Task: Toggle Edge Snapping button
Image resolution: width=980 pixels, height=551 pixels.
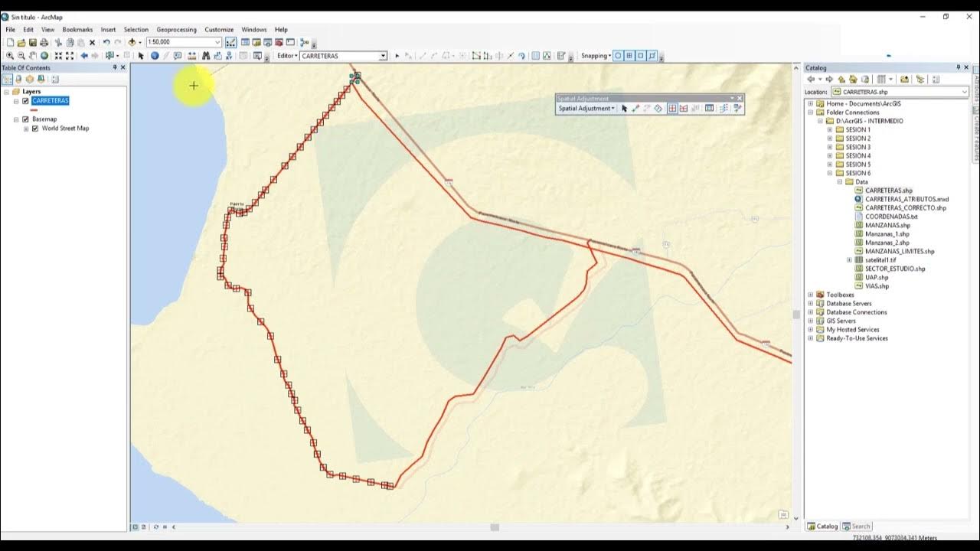Action: click(x=652, y=56)
